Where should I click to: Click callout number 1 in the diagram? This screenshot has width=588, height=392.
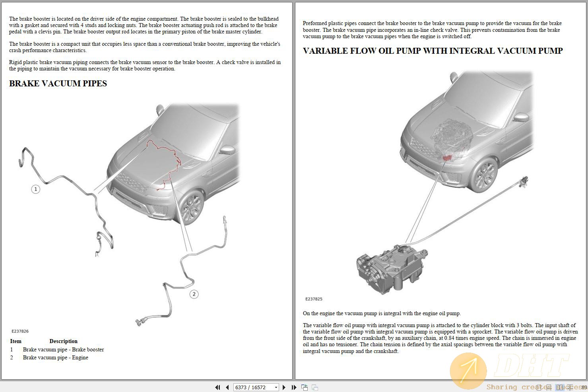point(35,189)
